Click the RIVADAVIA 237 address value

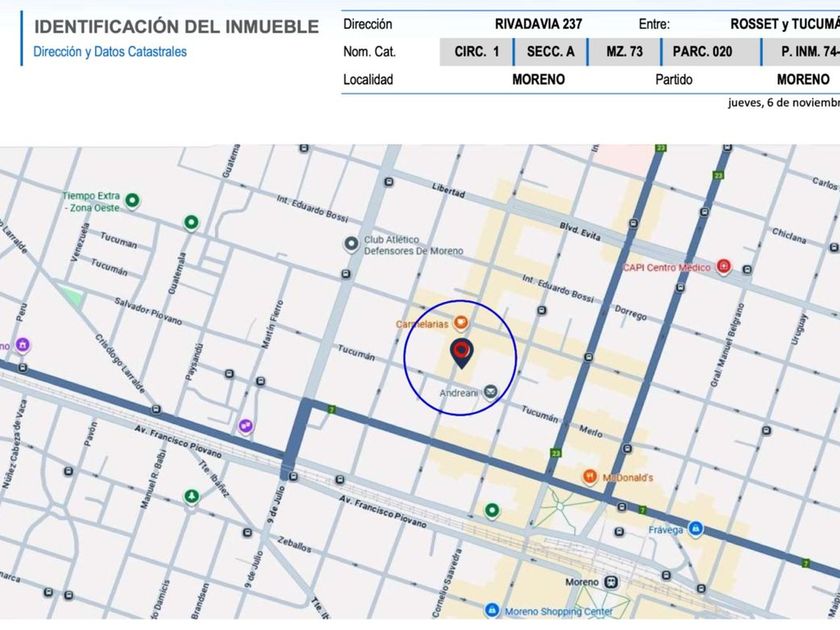(538, 24)
